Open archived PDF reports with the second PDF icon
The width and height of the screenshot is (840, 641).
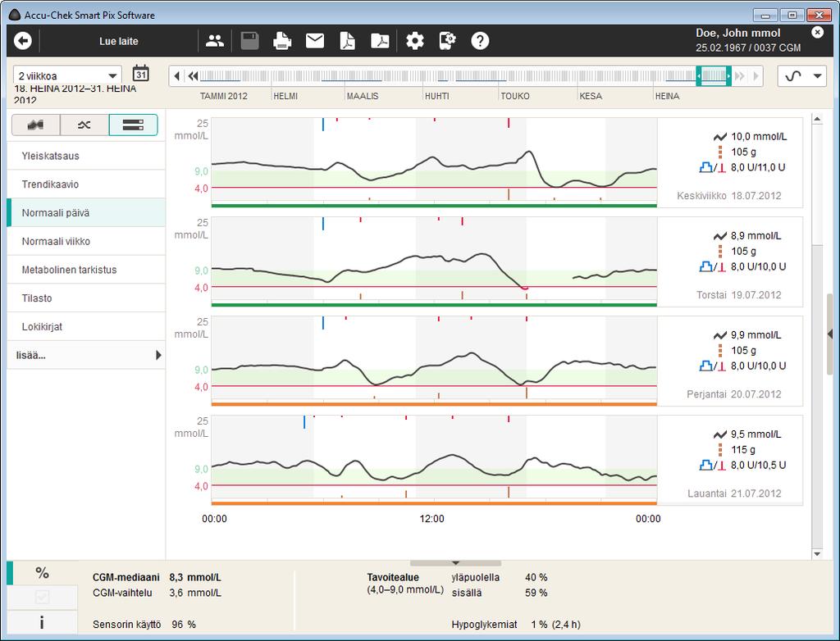pos(380,41)
